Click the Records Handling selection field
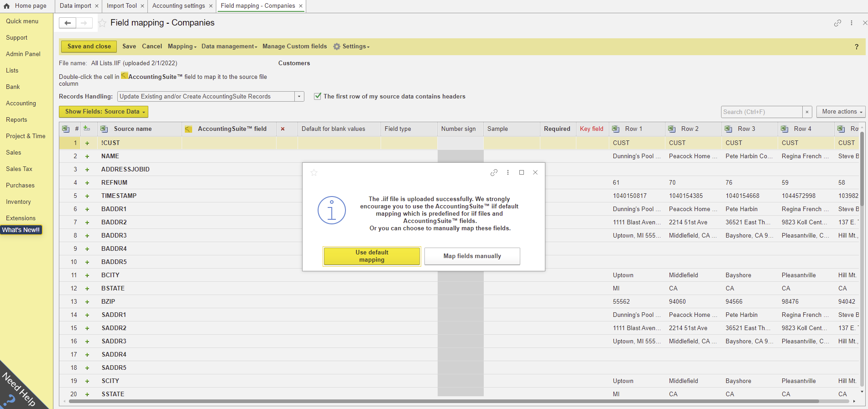This screenshot has width=868, height=409. point(206,97)
